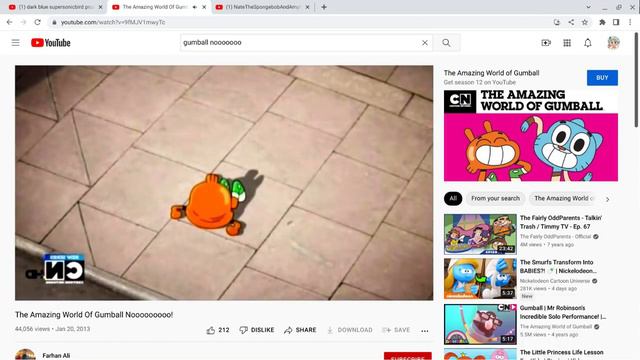Open the notifications bell

click(588, 42)
